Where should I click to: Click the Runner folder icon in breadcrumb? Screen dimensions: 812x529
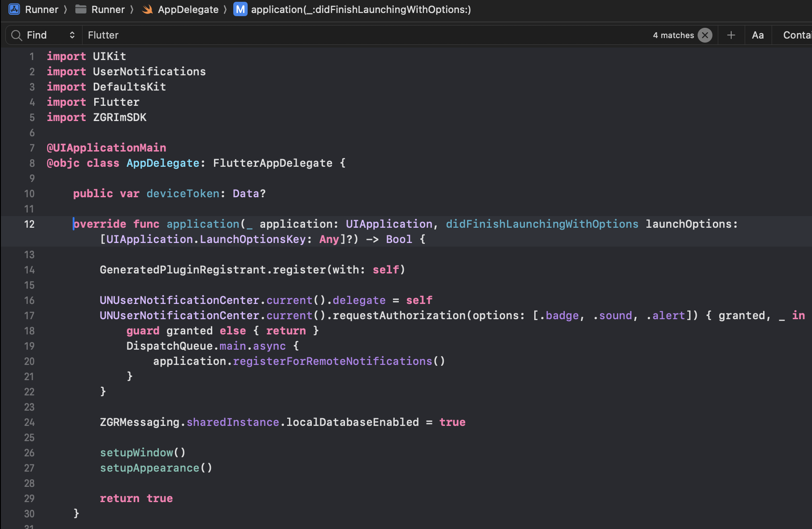81,9
